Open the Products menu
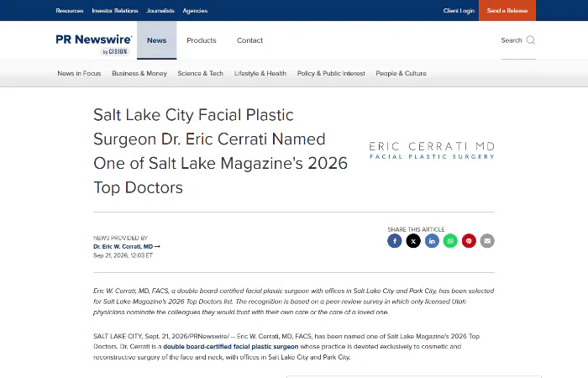The width and height of the screenshot is (588, 378). click(x=202, y=40)
